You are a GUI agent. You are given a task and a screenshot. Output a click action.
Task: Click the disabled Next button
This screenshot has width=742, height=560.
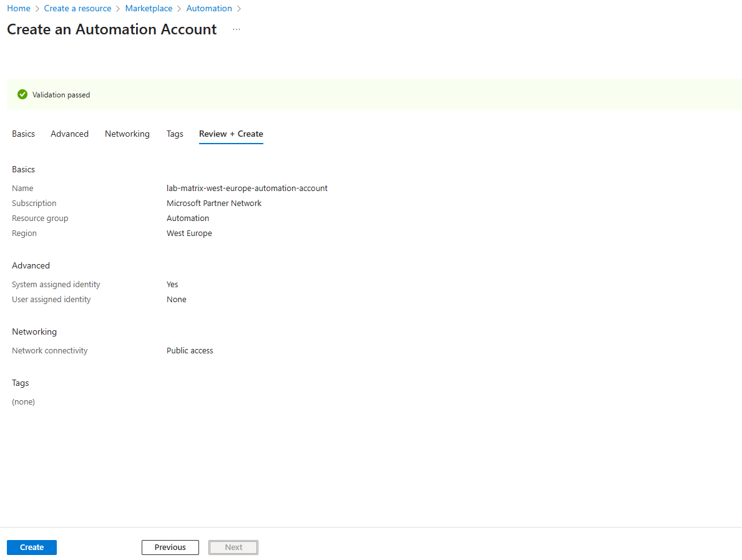point(233,548)
